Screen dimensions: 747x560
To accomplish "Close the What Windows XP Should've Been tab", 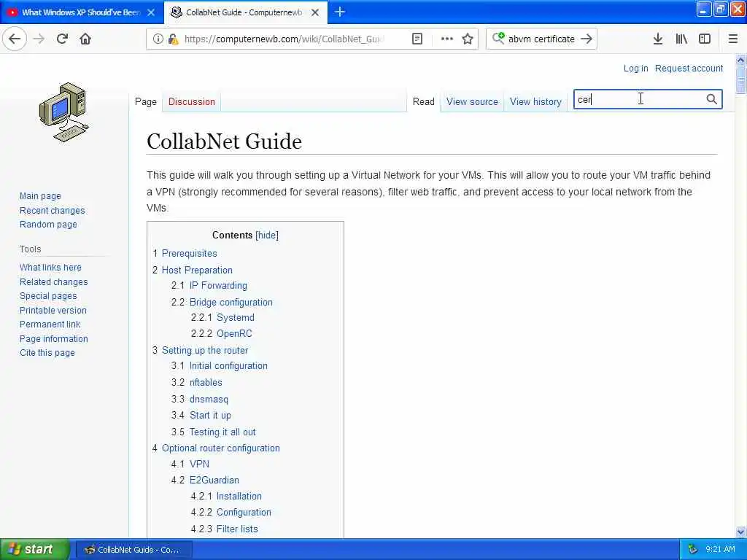I will coord(151,12).
